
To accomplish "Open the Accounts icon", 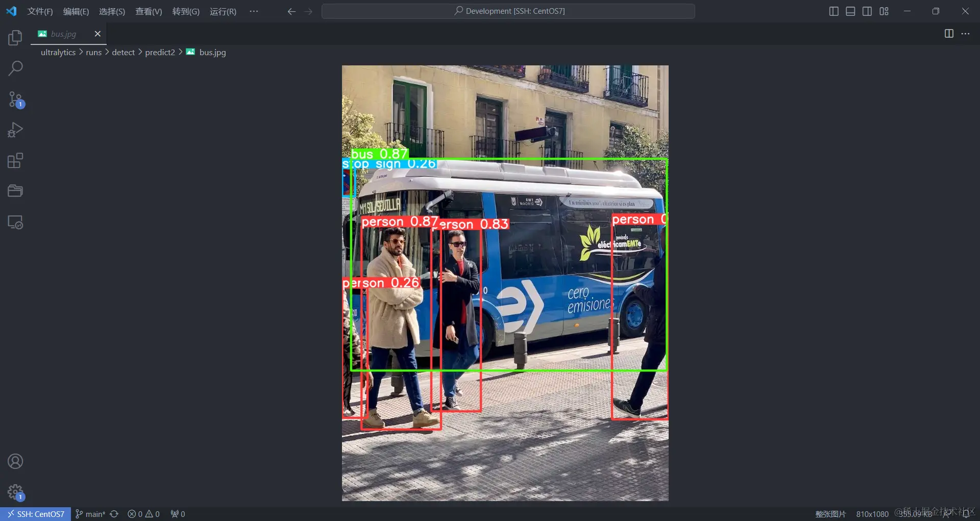I will pyautogui.click(x=15, y=461).
